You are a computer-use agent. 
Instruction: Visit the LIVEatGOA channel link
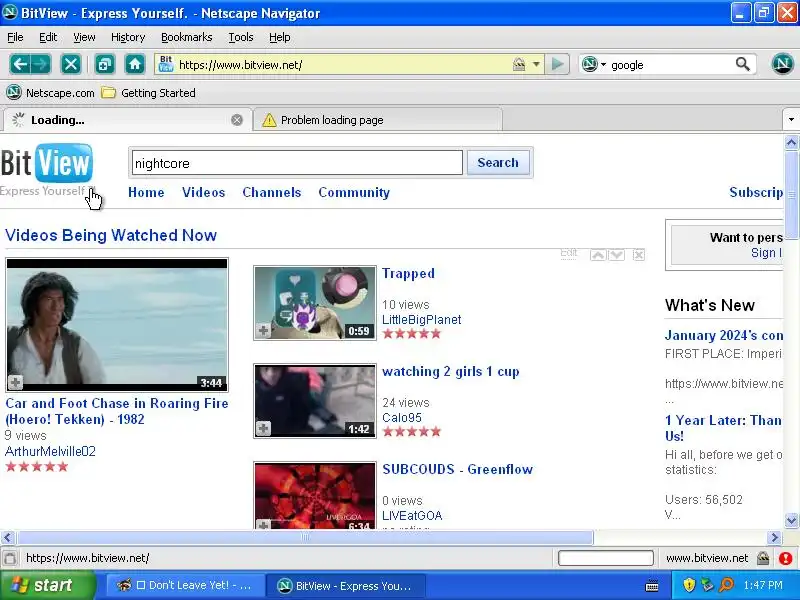tap(412, 515)
